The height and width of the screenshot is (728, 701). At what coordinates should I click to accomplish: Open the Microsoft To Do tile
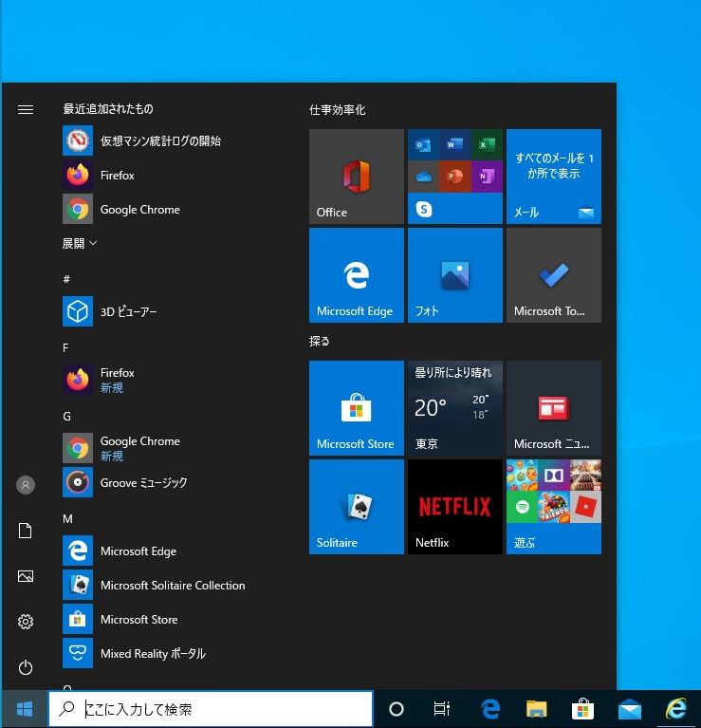pos(554,275)
